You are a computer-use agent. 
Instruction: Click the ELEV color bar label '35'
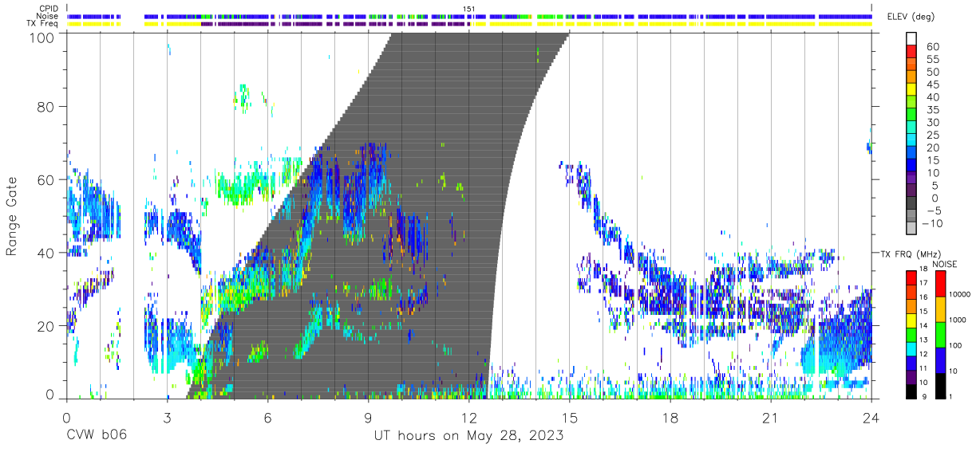pos(931,109)
